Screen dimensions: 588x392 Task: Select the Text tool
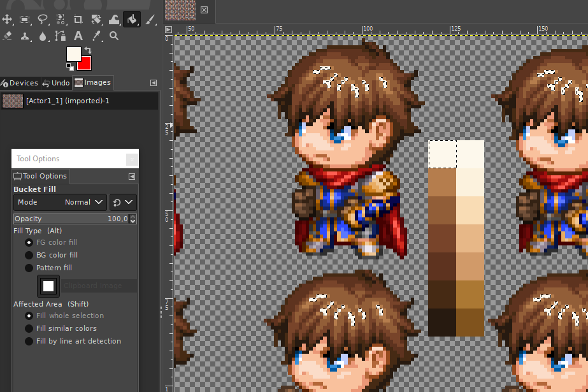point(78,36)
